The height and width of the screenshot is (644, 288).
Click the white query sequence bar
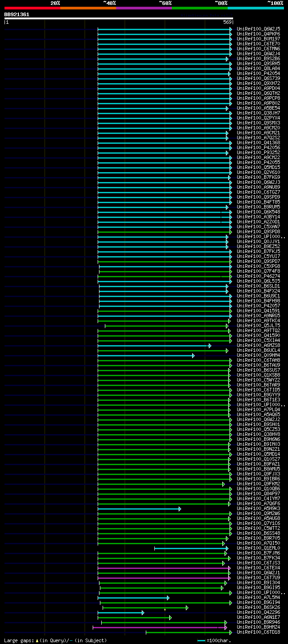[x=119, y=18]
